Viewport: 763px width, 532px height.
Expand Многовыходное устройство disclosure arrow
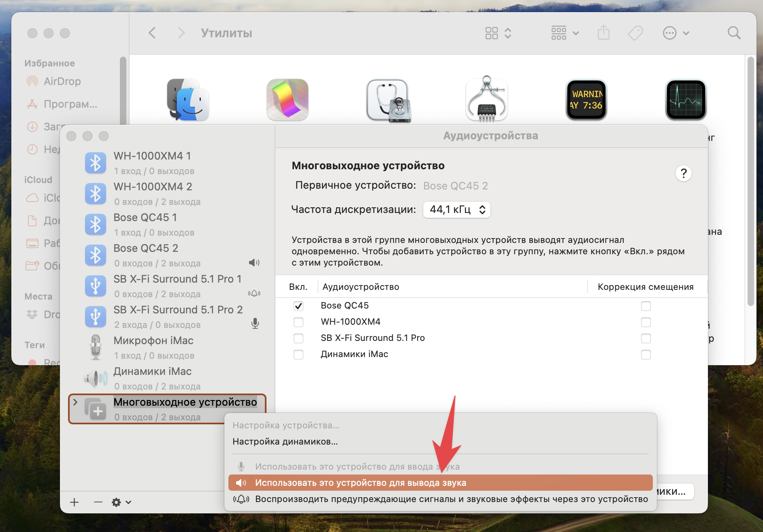coord(75,402)
